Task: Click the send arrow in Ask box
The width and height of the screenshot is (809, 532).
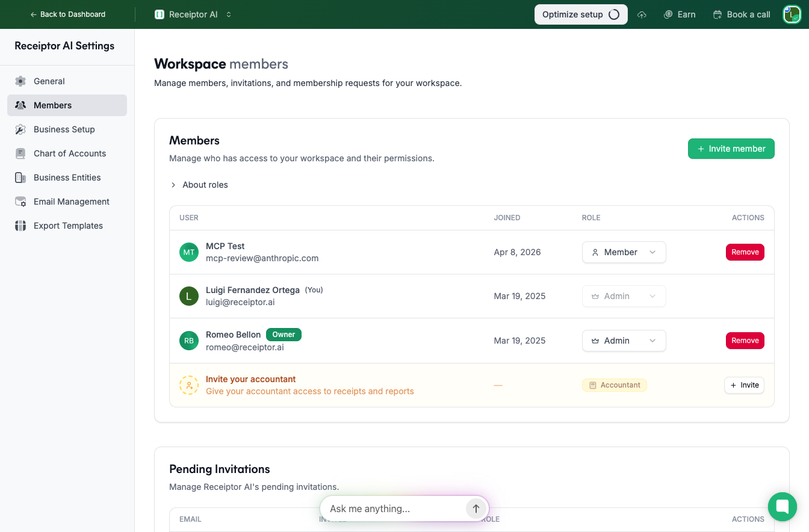Action: point(476,509)
